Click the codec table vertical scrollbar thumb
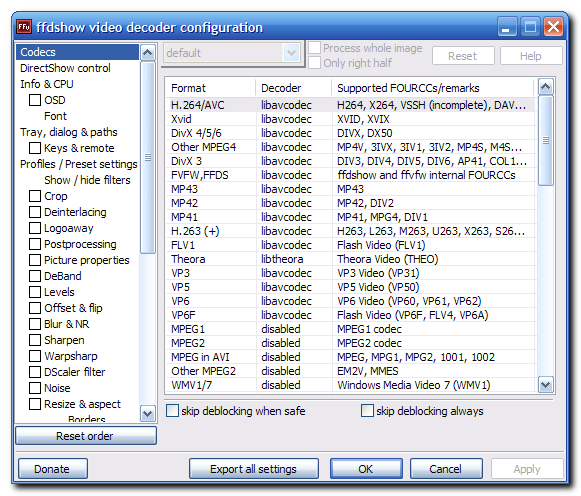 pyautogui.click(x=545, y=140)
